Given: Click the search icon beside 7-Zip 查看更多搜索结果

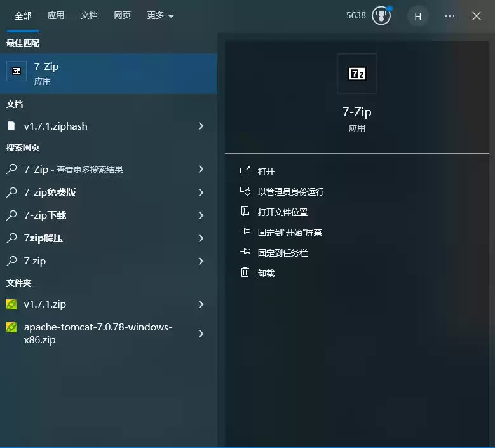Looking at the screenshot, I should (x=11, y=169).
